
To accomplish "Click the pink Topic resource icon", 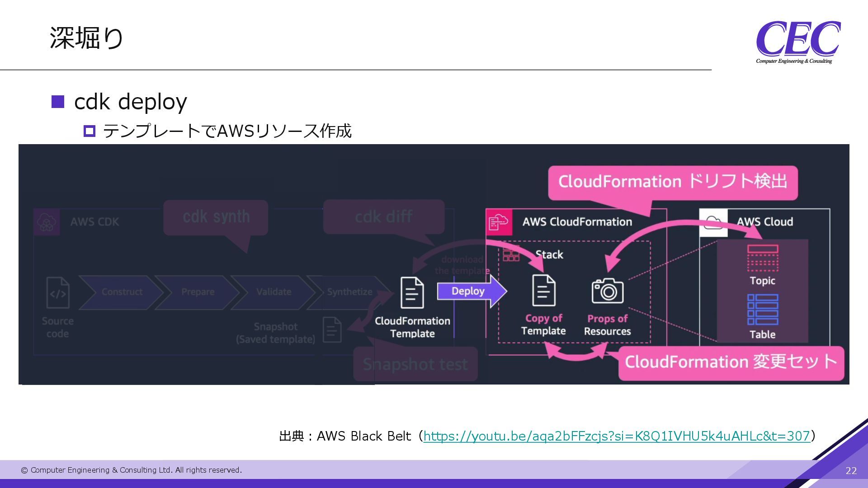I will coord(763,258).
